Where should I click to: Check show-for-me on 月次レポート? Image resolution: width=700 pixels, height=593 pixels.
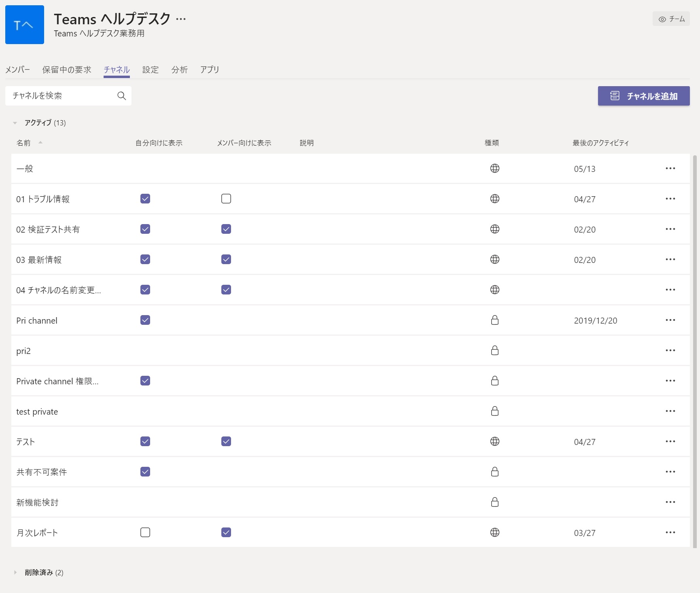pos(145,532)
